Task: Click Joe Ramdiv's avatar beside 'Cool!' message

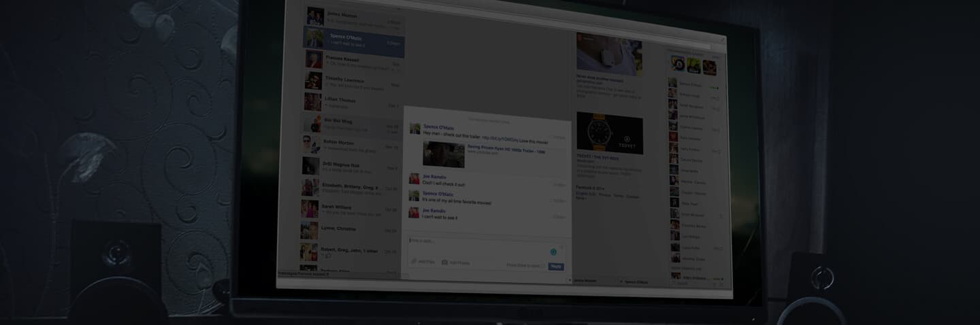Action: [414, 179]
